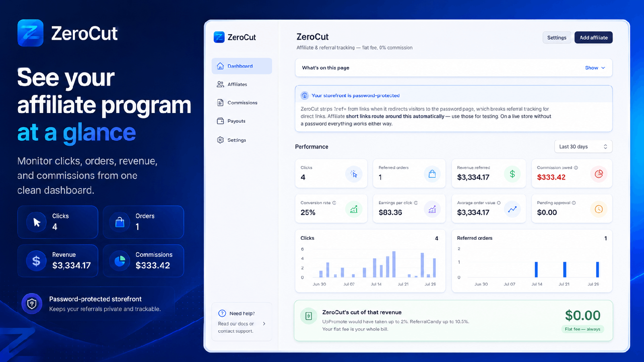Click the Your storefront is password-protected heading
This screenshot has height=362, width=644.
(355, 95)
